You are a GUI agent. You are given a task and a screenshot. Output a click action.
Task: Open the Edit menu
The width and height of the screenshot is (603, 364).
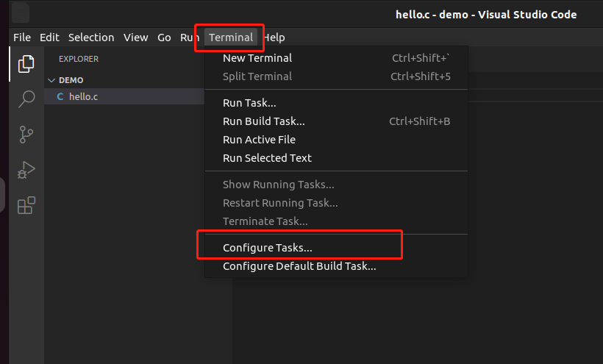49,38
